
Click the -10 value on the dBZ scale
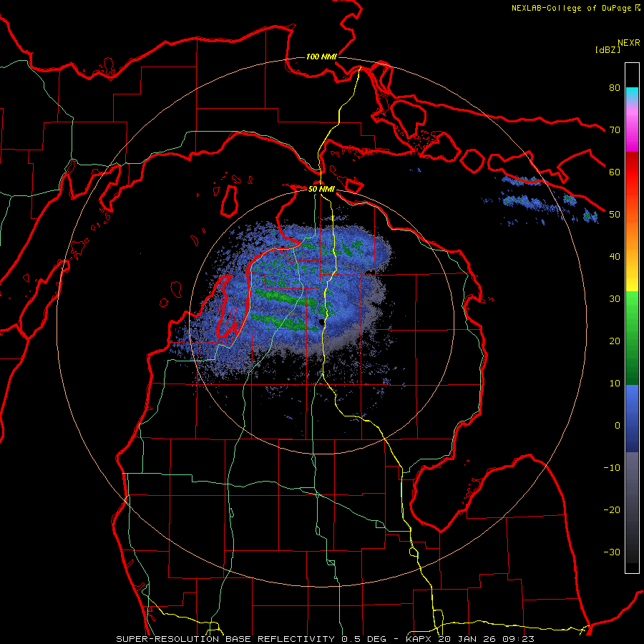[x=612, y=468]
